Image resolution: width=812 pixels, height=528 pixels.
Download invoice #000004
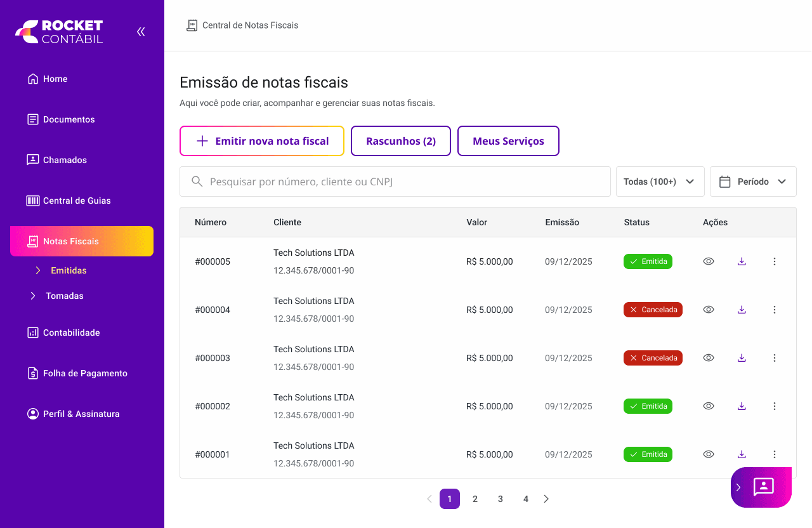click(x=742, y=310)
